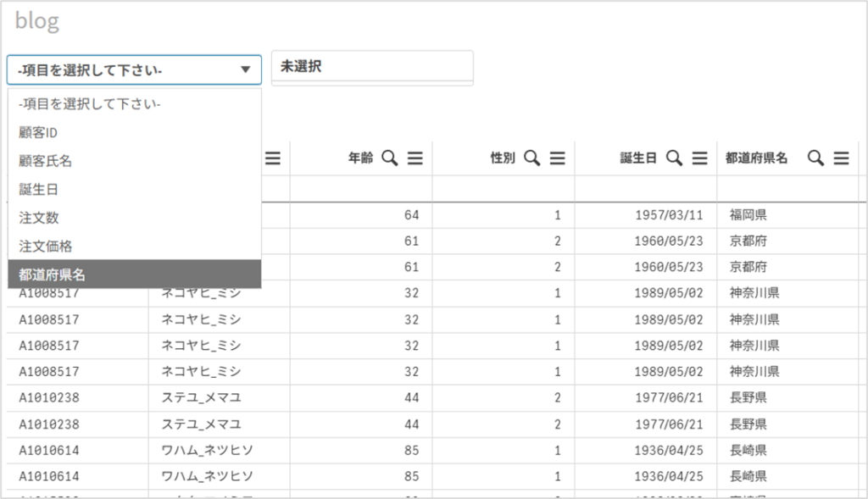The height and width of the screenshot is (499, 868).
Task: Select 顧客氏名 from the dropdown list
Action: pos(46,161)
